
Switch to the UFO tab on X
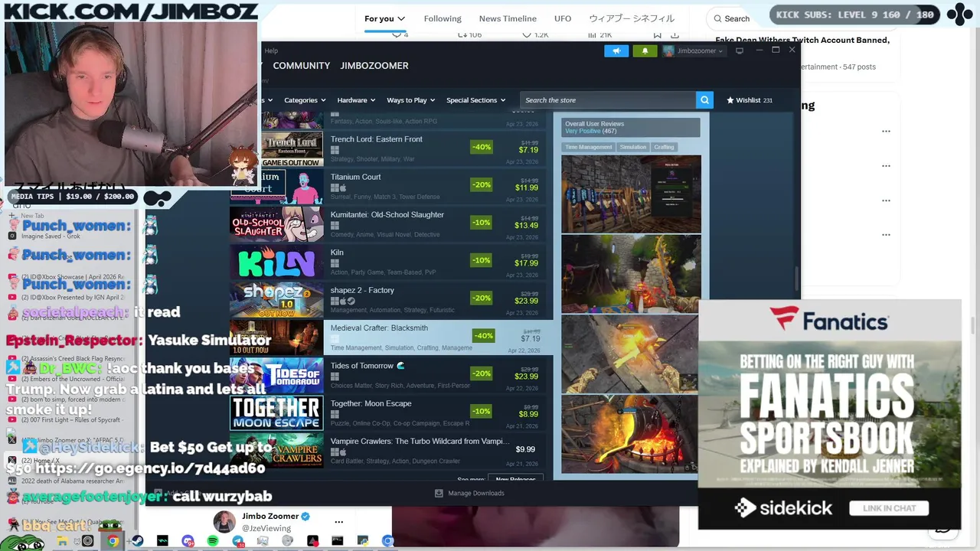point(563,18)
